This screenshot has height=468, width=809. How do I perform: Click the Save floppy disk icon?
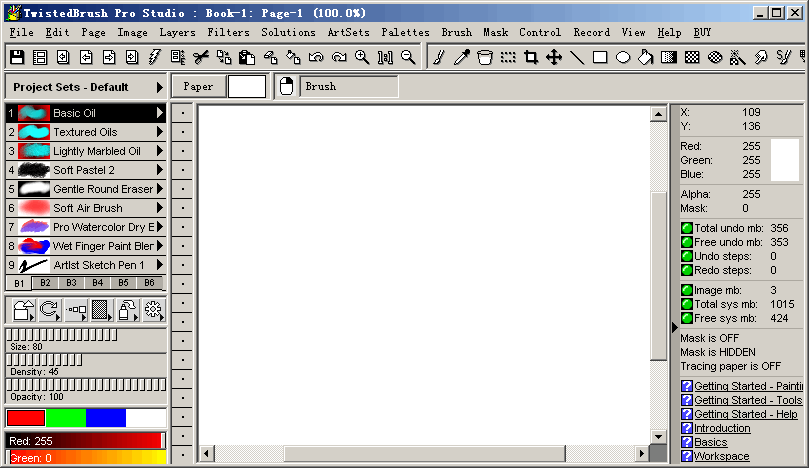[x=17, y=57]
